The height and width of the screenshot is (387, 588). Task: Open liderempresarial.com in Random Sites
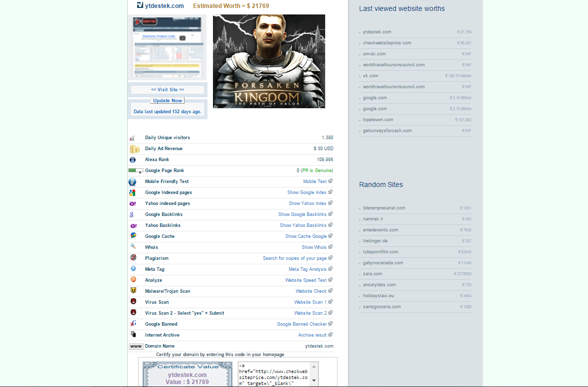point(384,208)
